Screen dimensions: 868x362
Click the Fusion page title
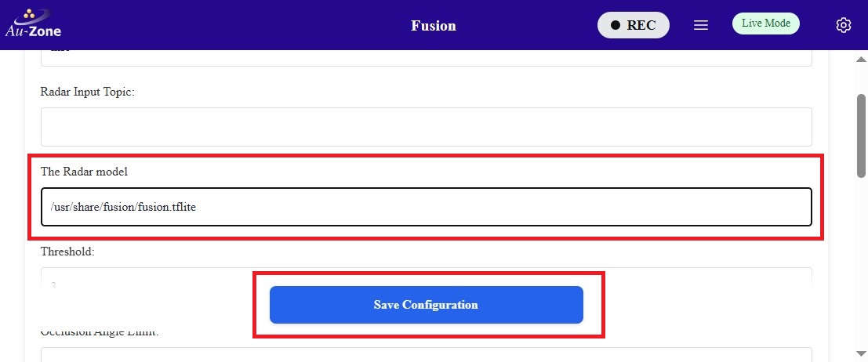(x=433, y=25)
